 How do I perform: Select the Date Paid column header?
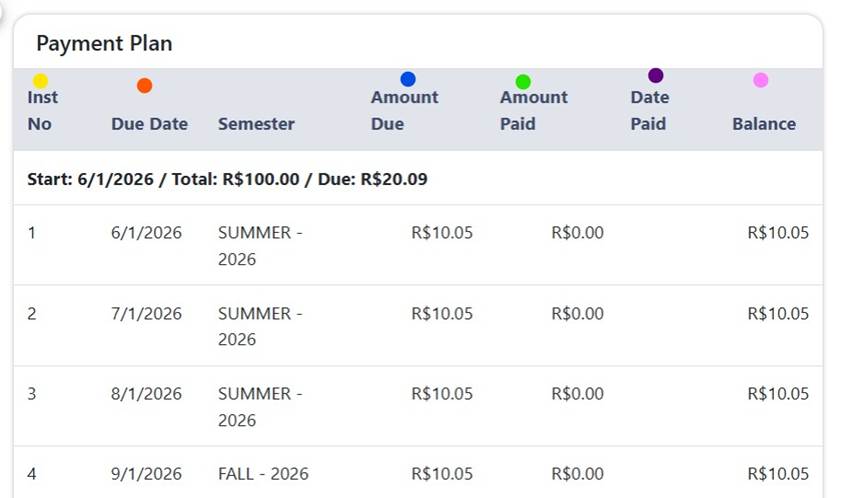[x=650, y=111]
